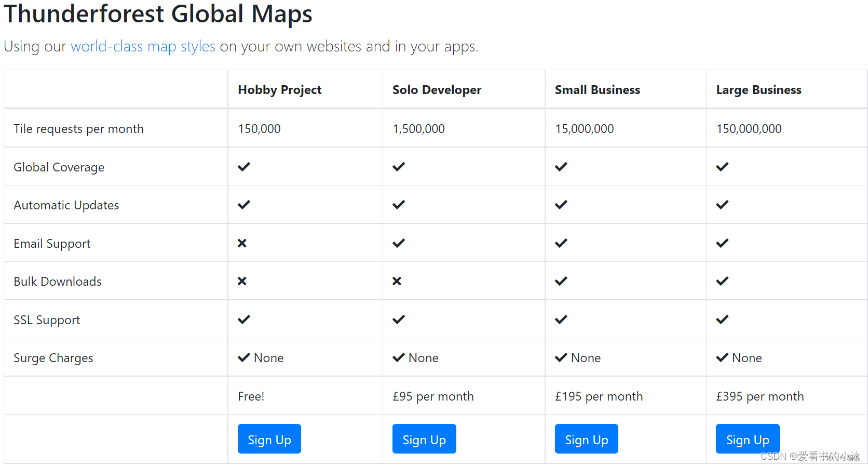This screenshot has height=466, width=868.
Task: Click Email Support checkmark under Small Business
Action: (x=561, y=243)
